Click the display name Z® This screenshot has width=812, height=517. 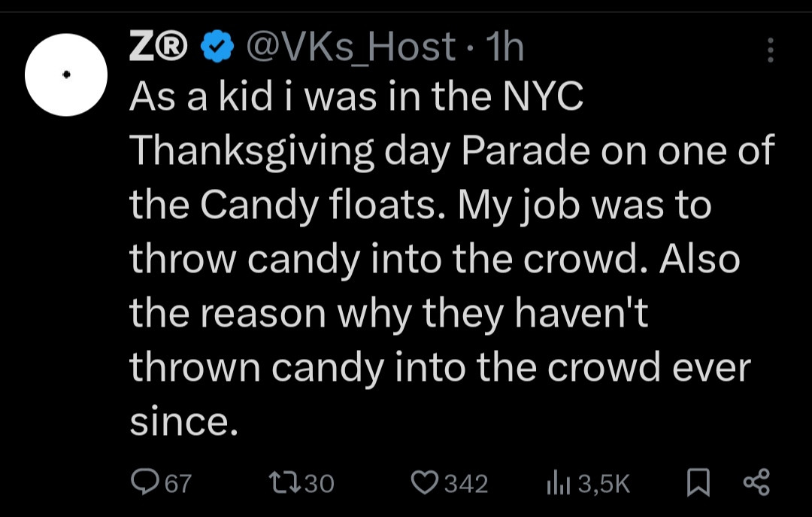pos(159,47)
